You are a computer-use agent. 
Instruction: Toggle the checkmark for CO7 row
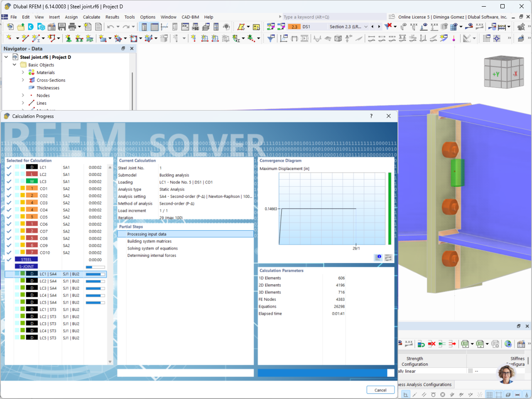(x=9, y=231)
